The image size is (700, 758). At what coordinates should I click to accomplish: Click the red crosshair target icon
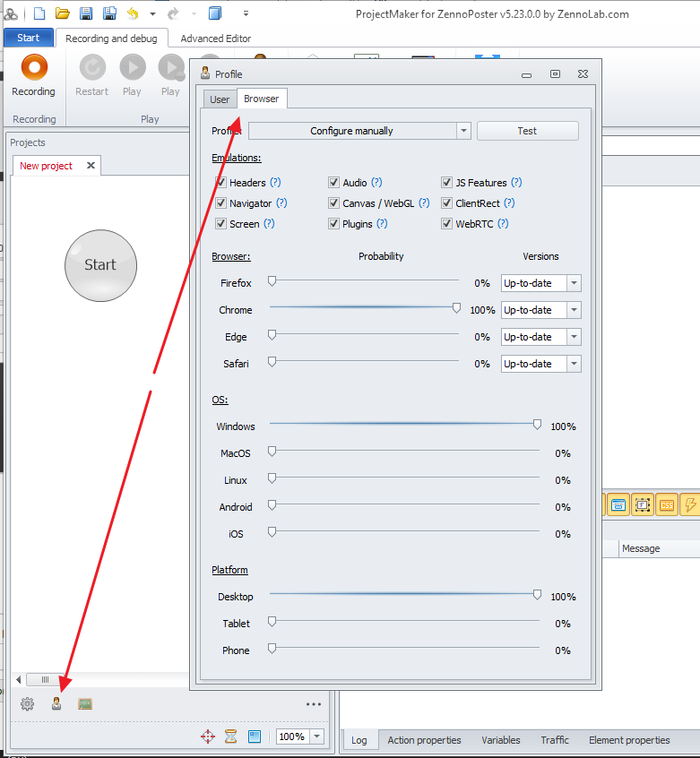(208, 736)
